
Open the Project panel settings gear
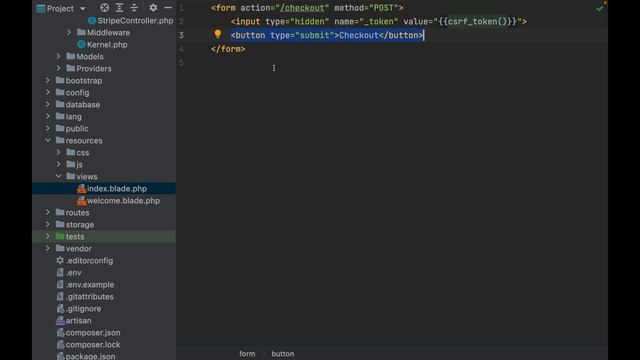pos(153,7)
